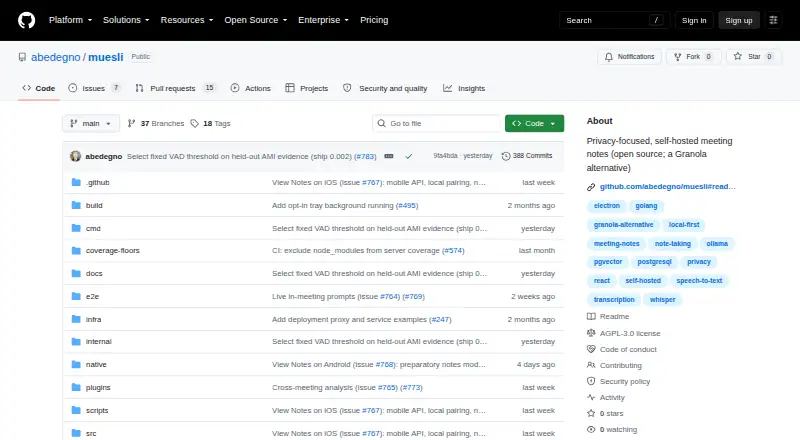800x440 pixels.
Task: Click the native folder icon
Action: (x=76, y=364)
